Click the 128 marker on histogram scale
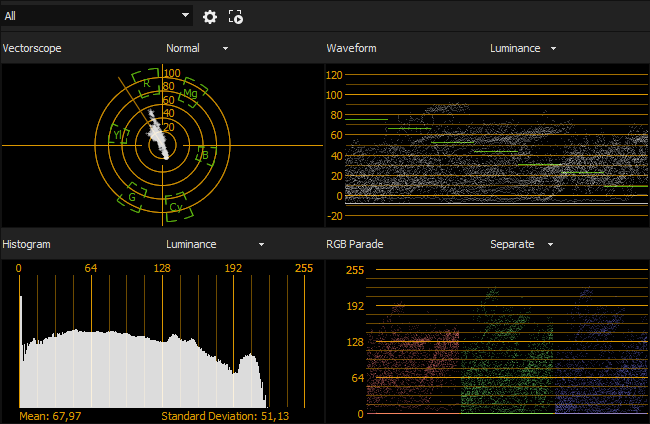The width and height of the screenshot is (650, 424). 162,268
